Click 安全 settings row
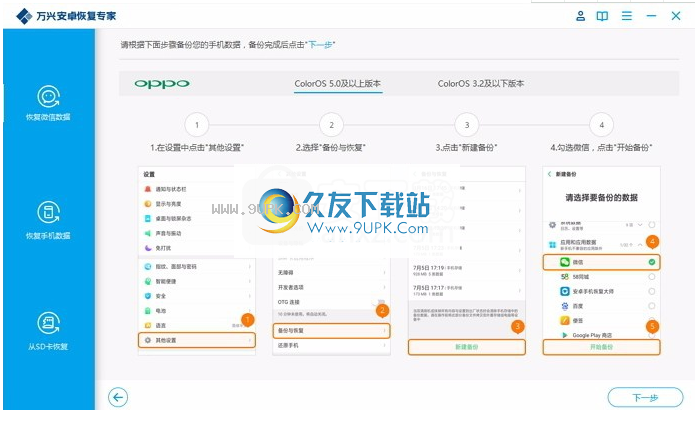 pyautogui.click(x=197, y=296)
